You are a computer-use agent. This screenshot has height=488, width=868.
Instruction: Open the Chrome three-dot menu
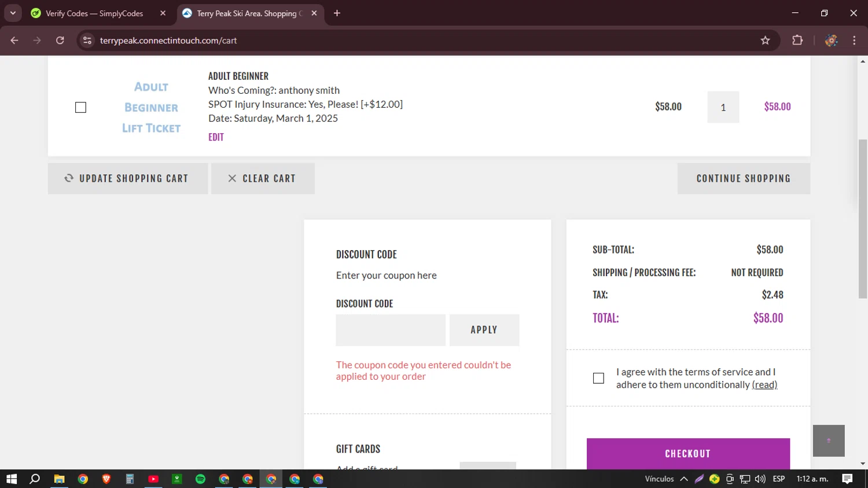click(854, 41)
